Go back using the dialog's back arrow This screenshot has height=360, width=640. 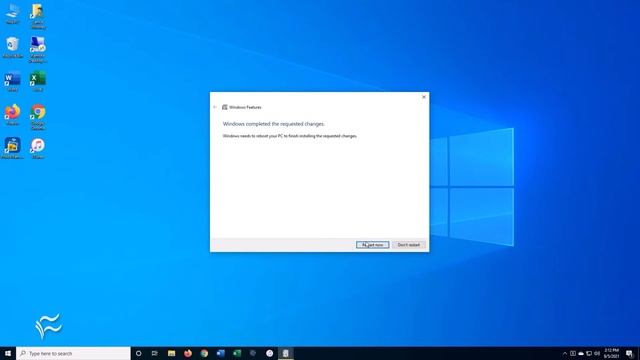click(215, 107)
